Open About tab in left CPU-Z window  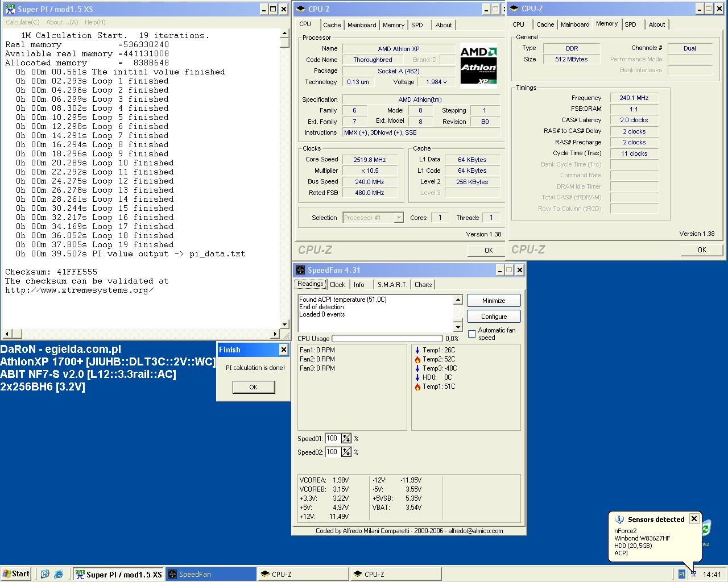444,25
